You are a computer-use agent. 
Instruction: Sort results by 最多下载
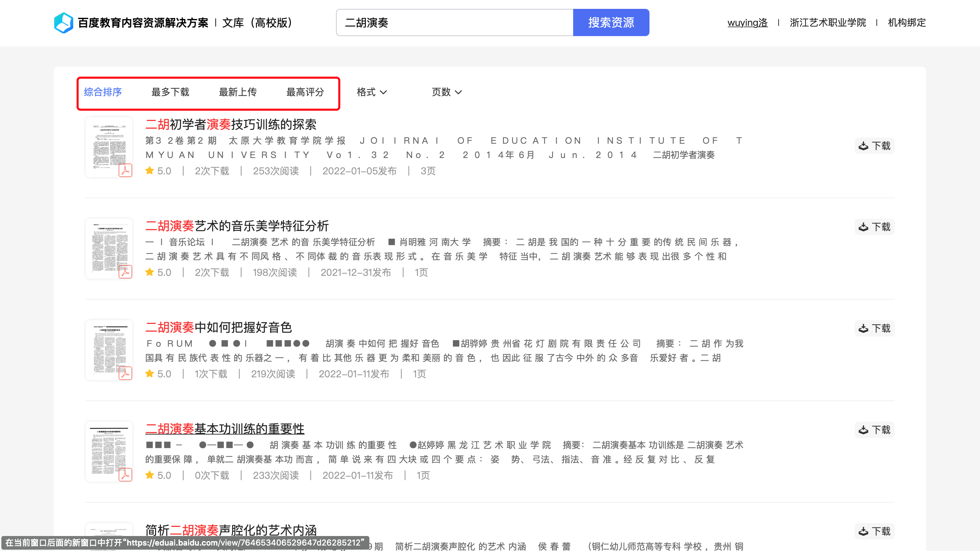click(170, 92)
